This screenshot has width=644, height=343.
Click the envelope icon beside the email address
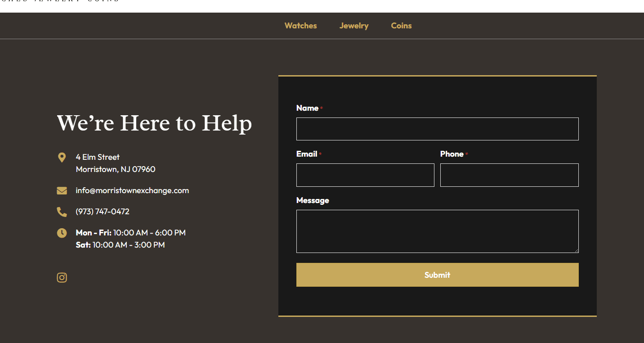(x=62, y=191)
